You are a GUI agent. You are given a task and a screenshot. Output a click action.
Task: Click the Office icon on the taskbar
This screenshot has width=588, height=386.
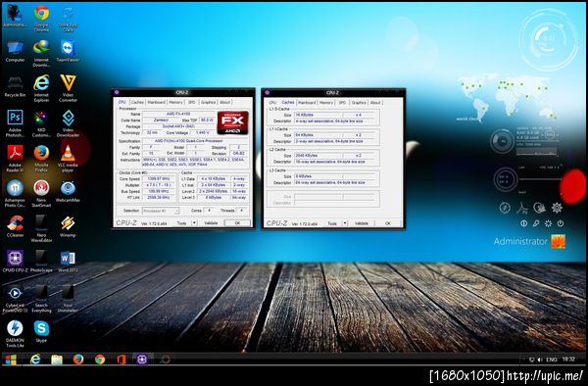pos(122,360)
